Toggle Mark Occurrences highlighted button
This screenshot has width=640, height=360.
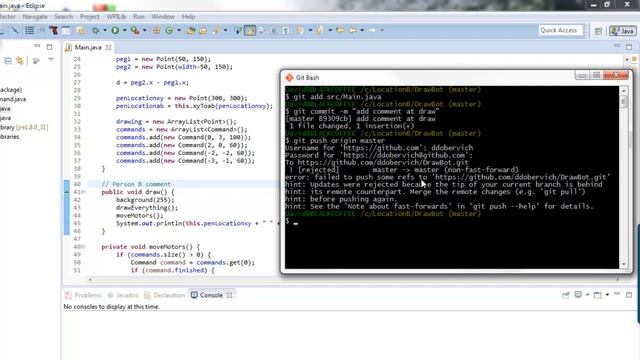250,30
